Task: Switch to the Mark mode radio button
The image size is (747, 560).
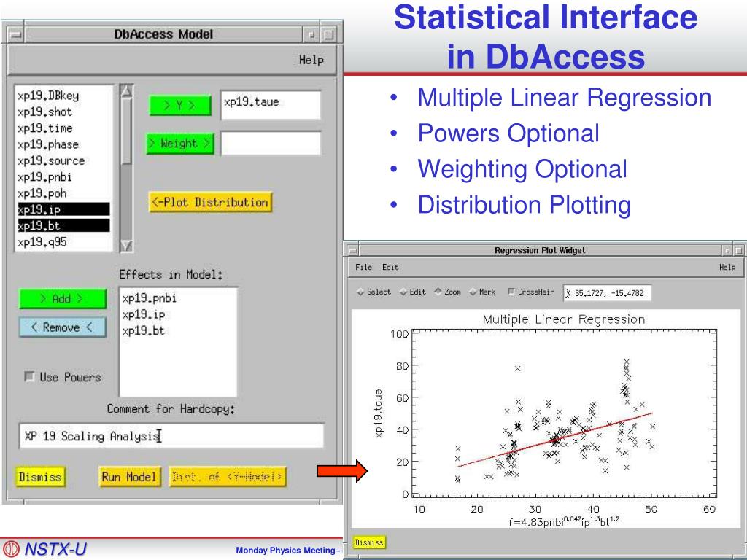Action: click(x=482, y=292)
